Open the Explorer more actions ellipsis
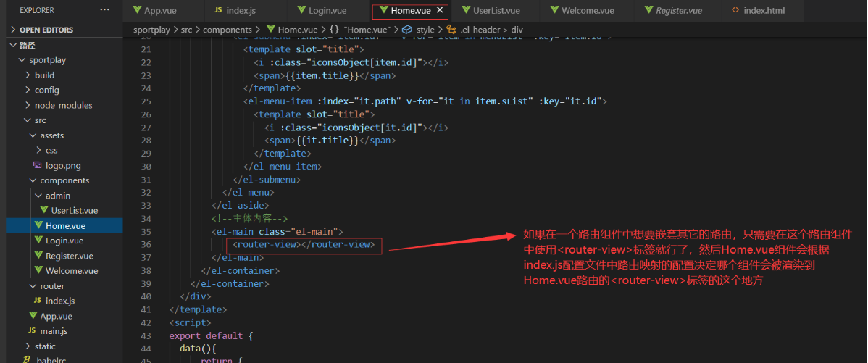The height and width of the screenshot is (363, 868). [104, 11]
